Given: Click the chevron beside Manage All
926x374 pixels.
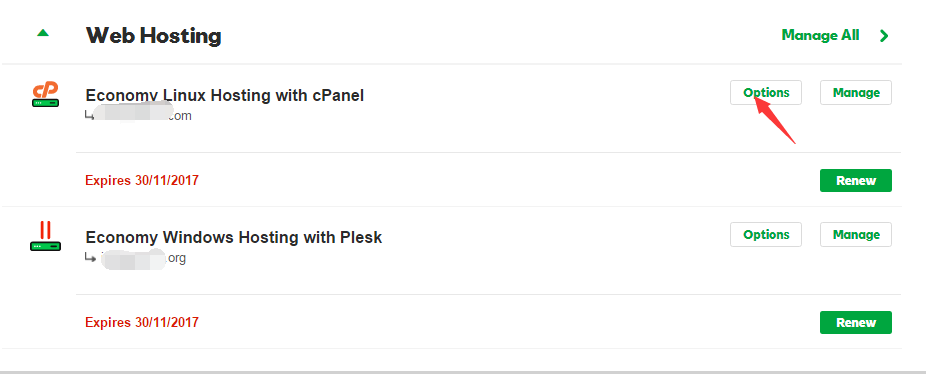Looking at the screenshot, I should [884, 36].
